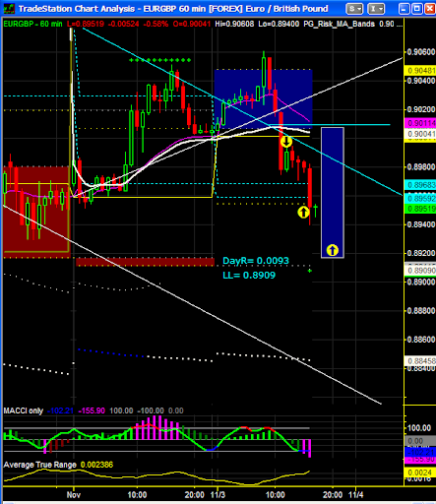This screenshot has height=504, width=436.
Task: Click the 'MACCI only' indicator label
Action: 24,410
